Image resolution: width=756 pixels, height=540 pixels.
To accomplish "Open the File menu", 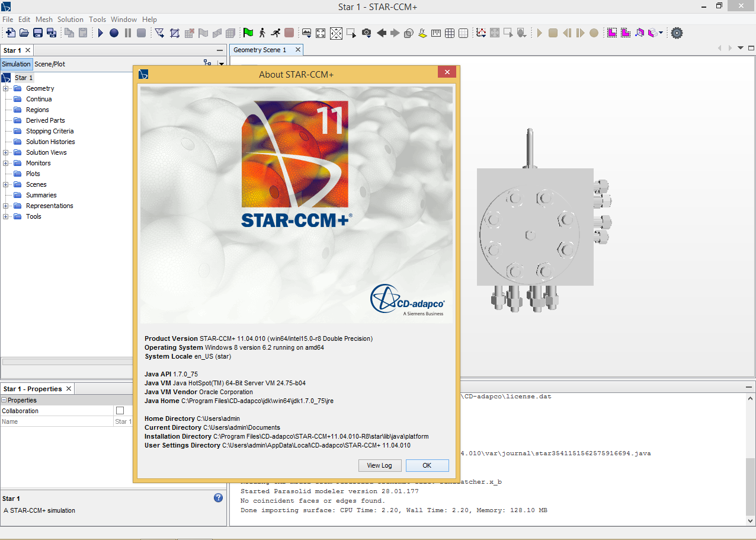I will click(x=8, y=20).
